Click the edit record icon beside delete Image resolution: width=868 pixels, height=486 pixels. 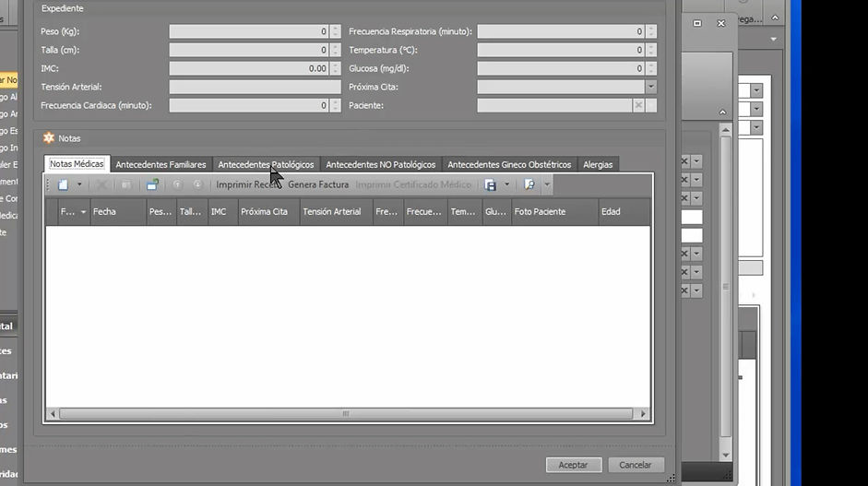(x=126, y=184)
